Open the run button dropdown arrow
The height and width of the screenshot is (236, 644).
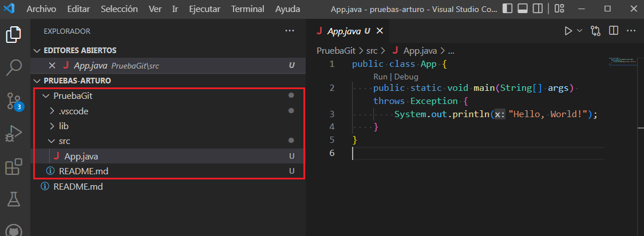pos(579,31)
